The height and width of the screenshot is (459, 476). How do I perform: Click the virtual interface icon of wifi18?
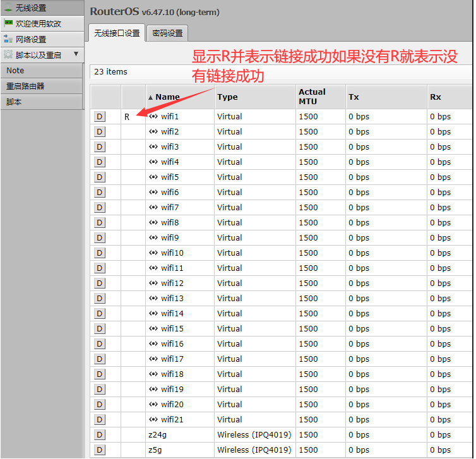click(153, 374)
